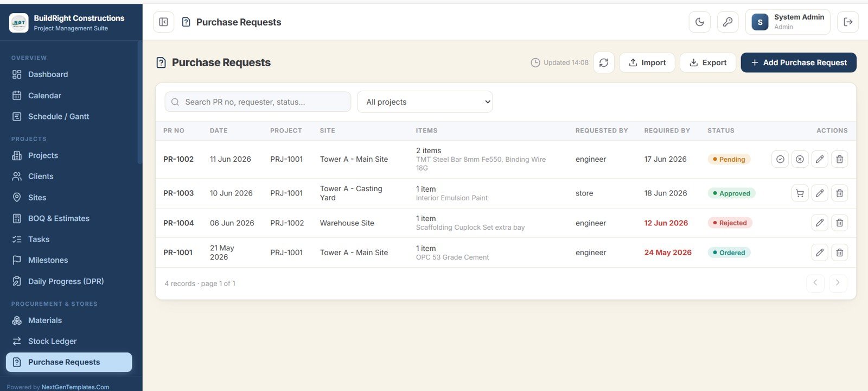This screenshot has width=868, height=391.
Task: Click Interior Emulsion Paint item text
Action: (452, 198)
